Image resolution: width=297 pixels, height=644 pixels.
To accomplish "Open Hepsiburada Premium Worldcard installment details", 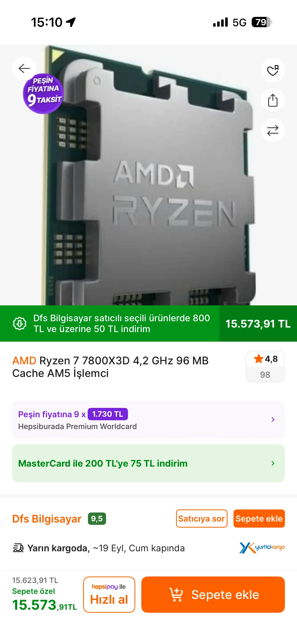I will pos(148,420).
